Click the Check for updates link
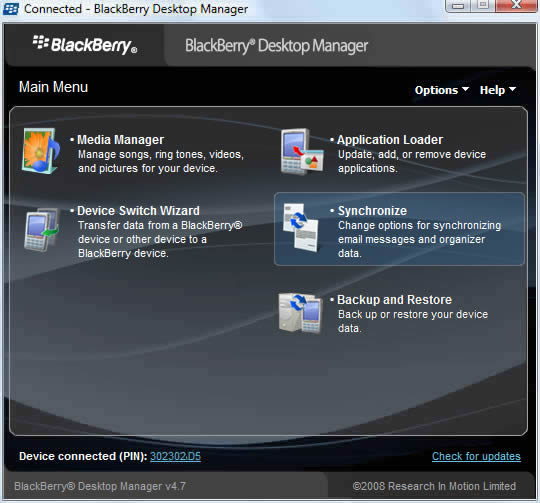The image size is (540, 503). pyautogui.click(x=476, y=456)
